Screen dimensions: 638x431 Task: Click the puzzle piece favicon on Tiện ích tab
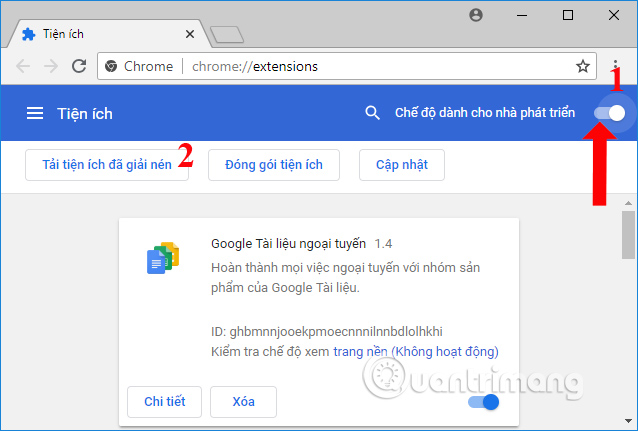pyautogui.click(x=28, y=34)
